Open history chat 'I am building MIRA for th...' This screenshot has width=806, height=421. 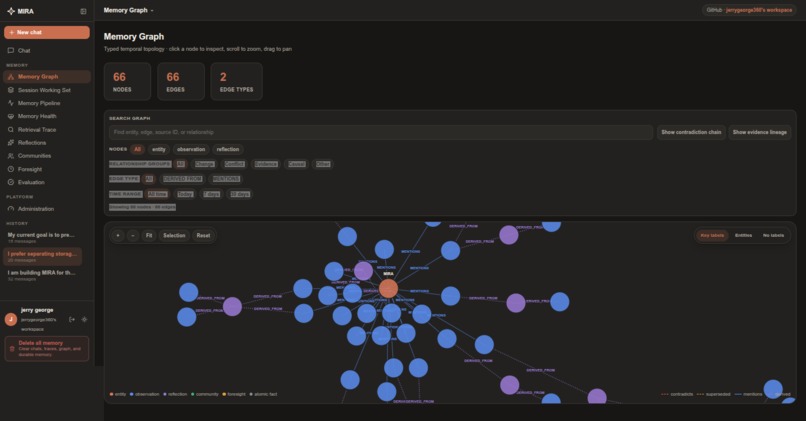[43, 276]
